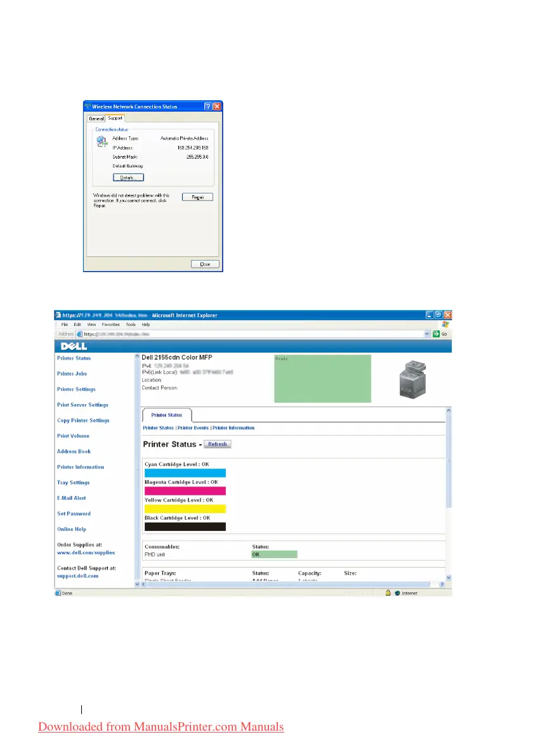Click the Go arrow icon beside the address bar
The height and width of the screenshot is (756, 533).
tap(436, 334)
